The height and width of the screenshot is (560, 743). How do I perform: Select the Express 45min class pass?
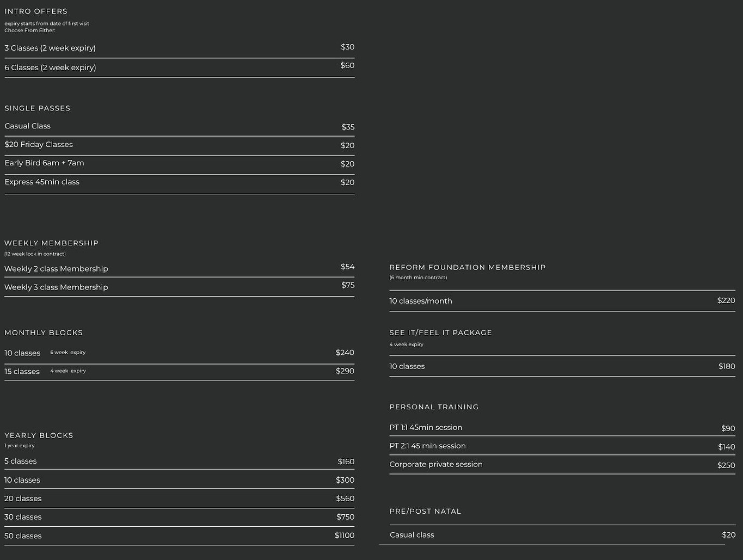tap(179, 183)
